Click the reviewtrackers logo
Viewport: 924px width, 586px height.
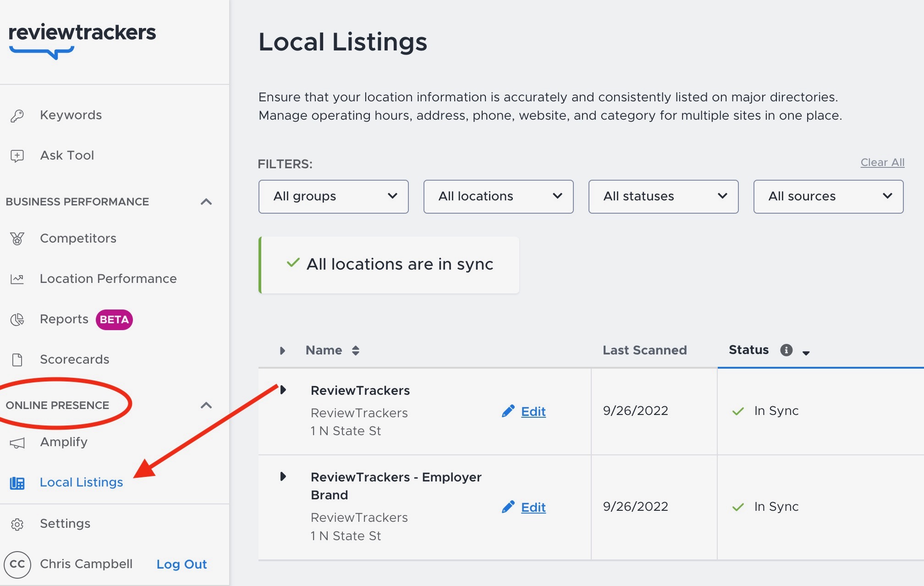82,40
